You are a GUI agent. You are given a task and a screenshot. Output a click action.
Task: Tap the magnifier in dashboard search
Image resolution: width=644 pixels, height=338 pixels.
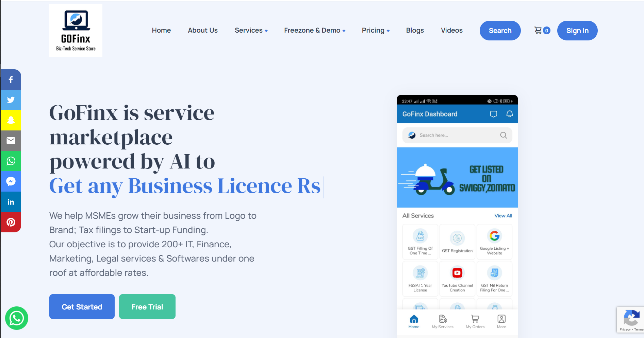pyautogui.click(x=503, y=135)
